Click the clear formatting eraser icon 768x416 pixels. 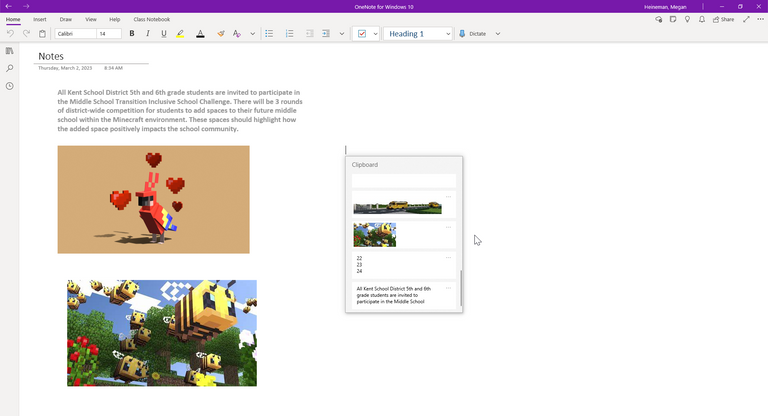click(220, 33)
